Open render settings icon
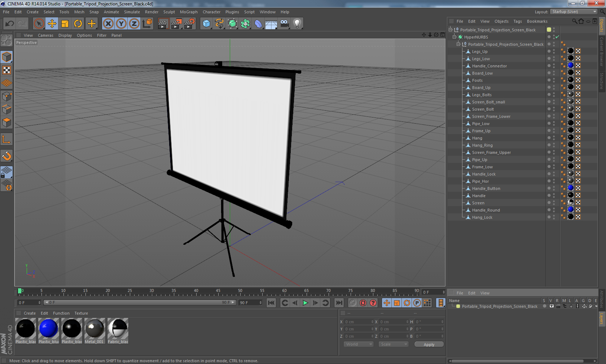The width and height of the screenshot is (606, 364). coord(189,24)
